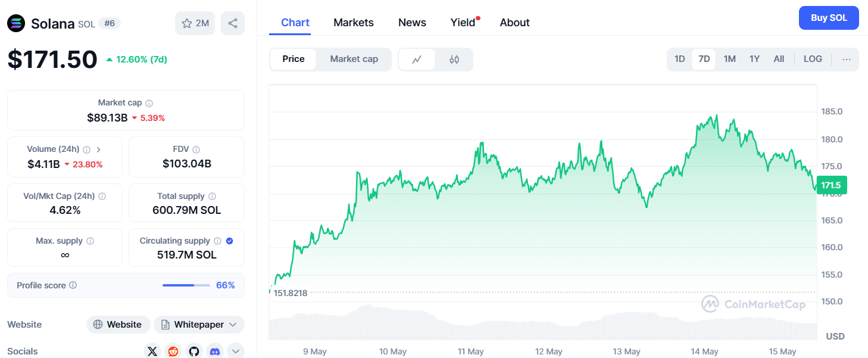Image resolution: width=868 pixels, height=358 pixels.
Task: Switch to the Chart tab
Action: (x=295, y=23)
